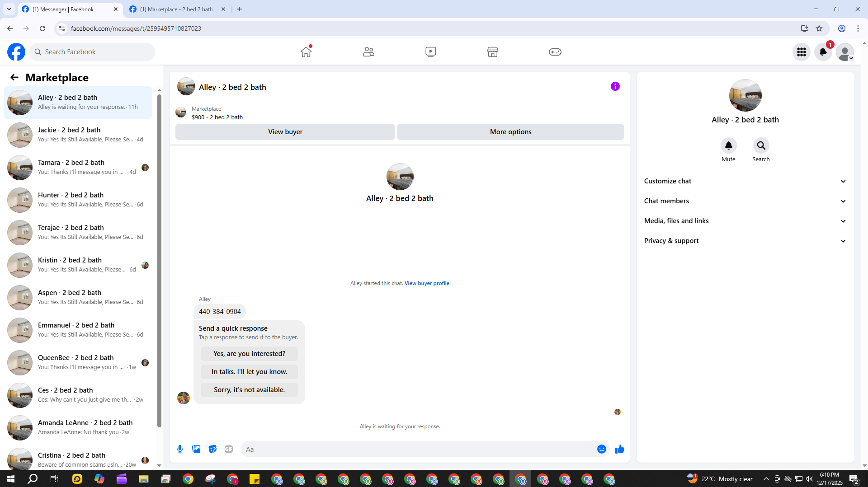The image size is (868, 487).
Task: Open Chrome three-dot menu
Action: (x=858, y=28)
